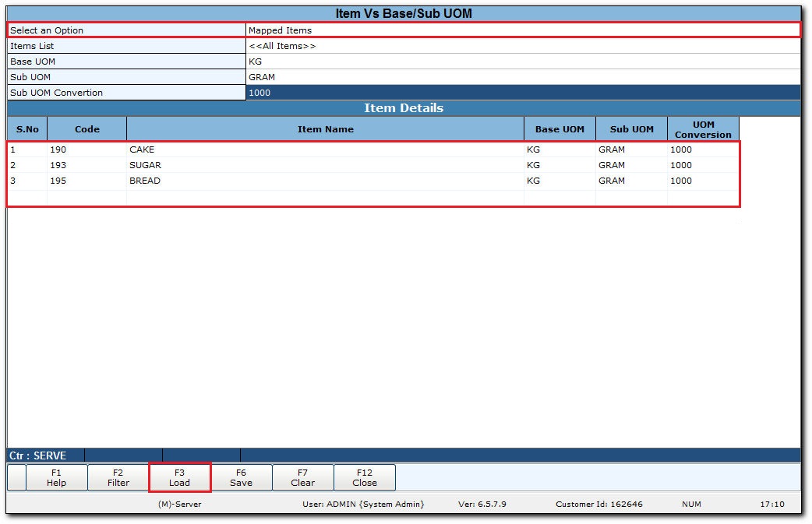
Task: Close the screen with F12 Close
Action: 365,477
